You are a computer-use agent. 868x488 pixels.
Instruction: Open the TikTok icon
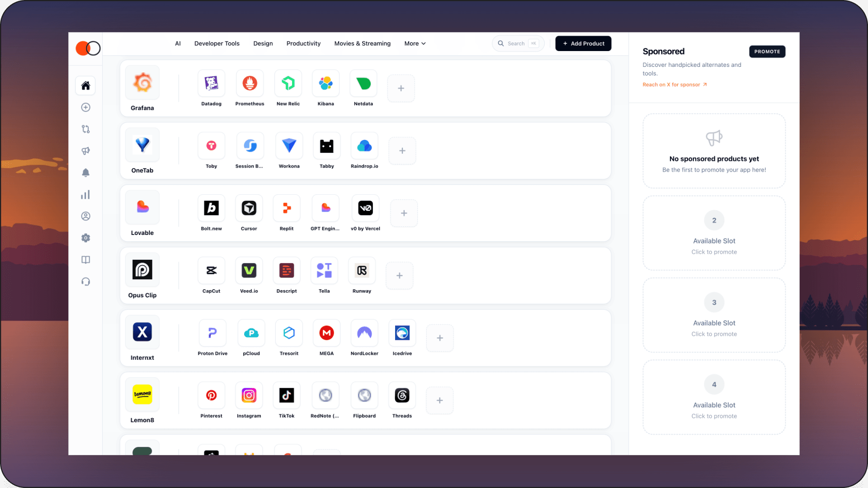pyautogui.click(x=287, y=395)
